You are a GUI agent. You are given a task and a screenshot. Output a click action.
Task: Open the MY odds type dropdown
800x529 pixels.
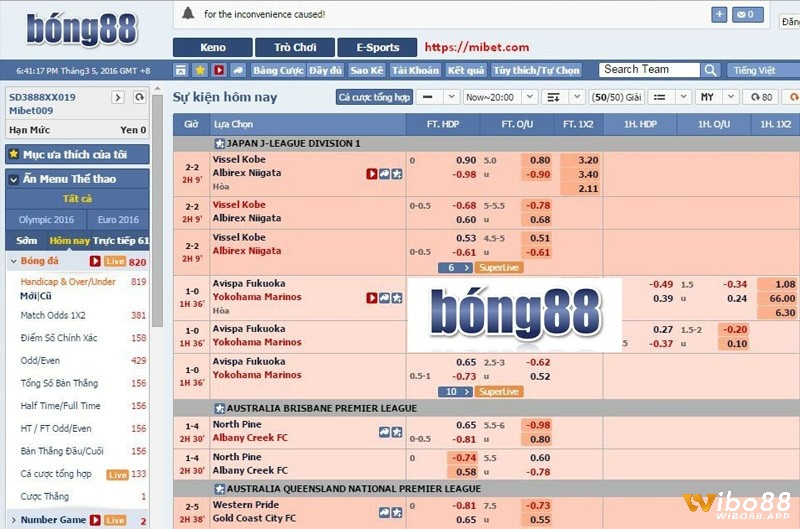(x=716, y=97)
